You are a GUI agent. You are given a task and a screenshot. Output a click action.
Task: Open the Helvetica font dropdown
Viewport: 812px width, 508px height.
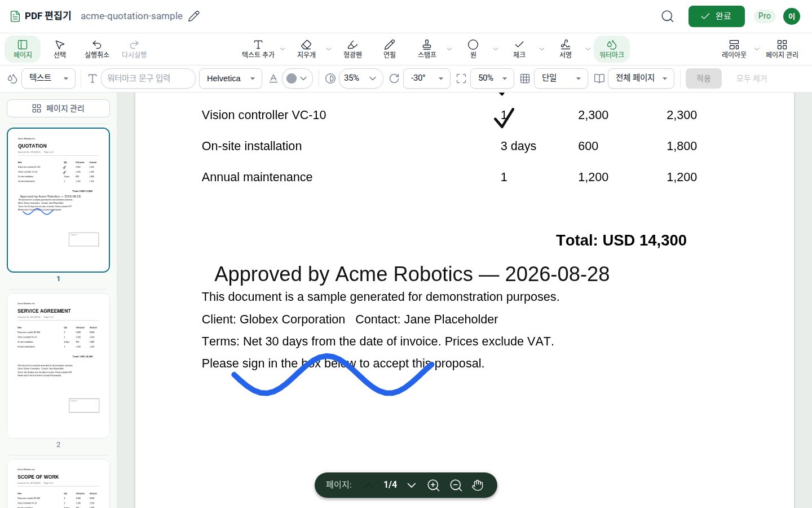click(231, 78)
